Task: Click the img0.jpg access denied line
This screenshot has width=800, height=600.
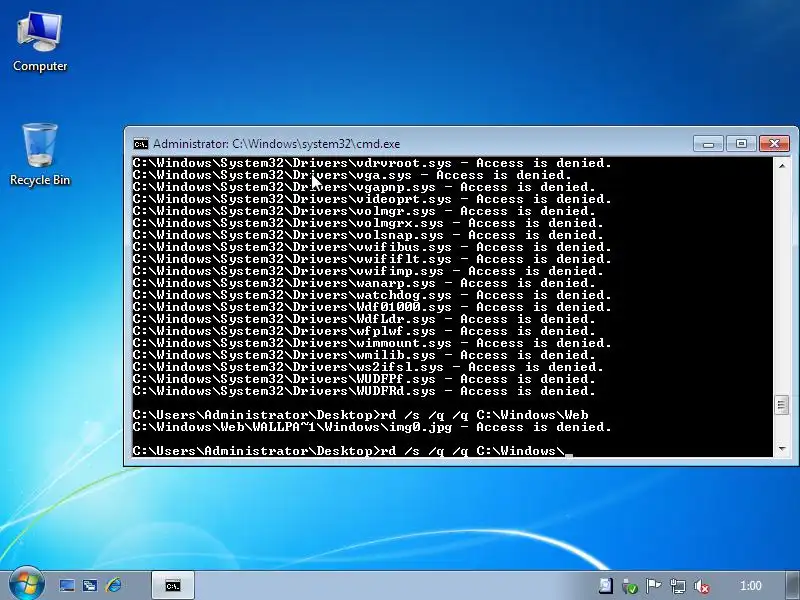Action: click(x=371, y=427)
